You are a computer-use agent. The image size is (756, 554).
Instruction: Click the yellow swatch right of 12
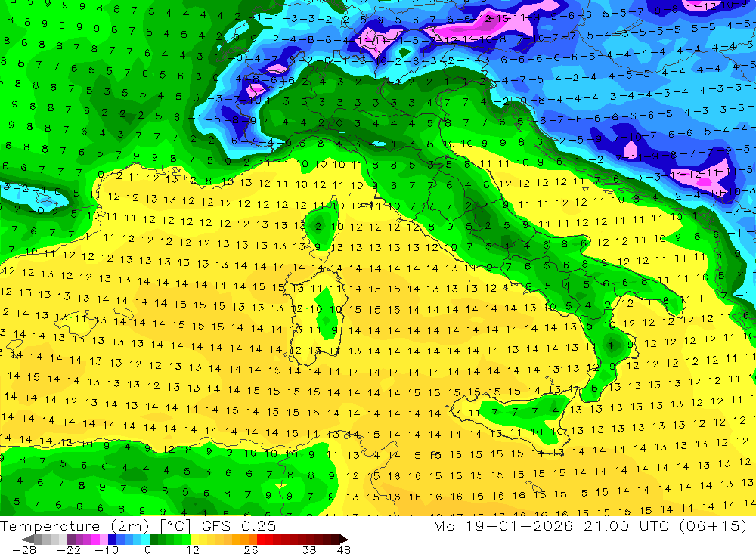pyautogui.click(x=195, y=539)
